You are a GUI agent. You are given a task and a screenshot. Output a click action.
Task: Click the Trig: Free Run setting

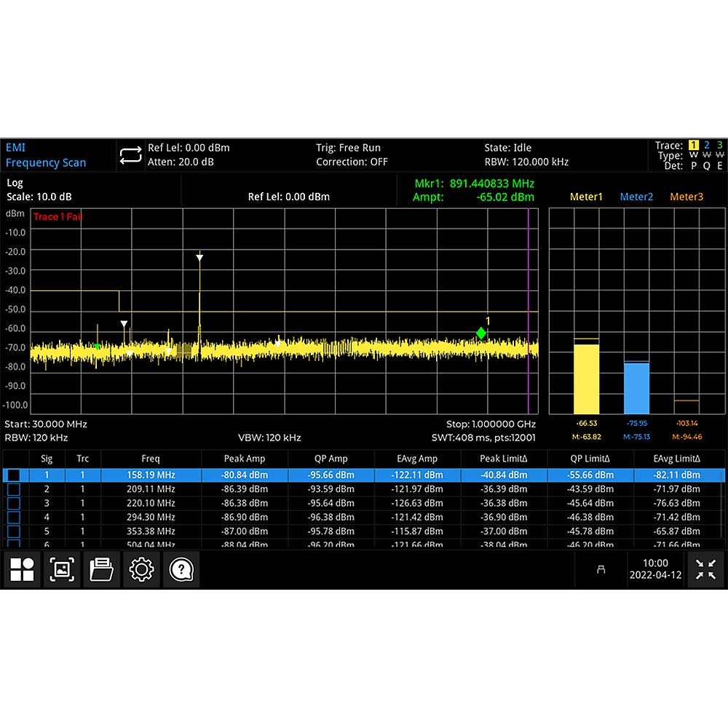click(348, 148)
